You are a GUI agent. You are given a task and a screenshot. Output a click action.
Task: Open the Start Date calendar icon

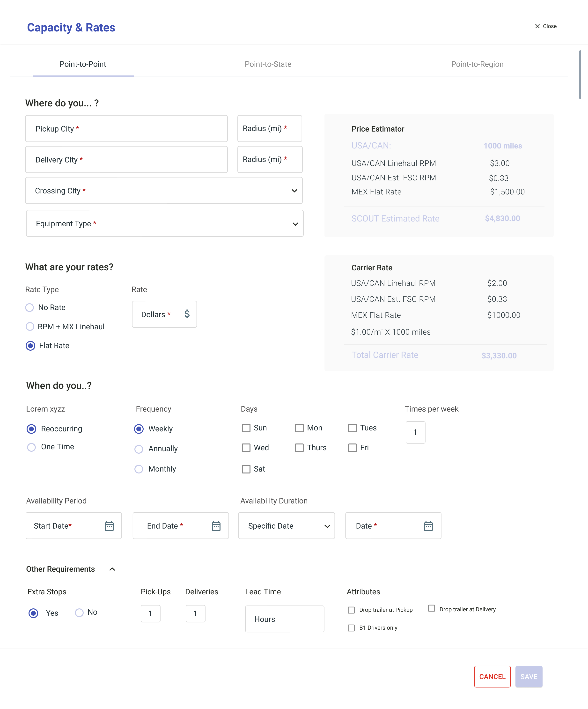click(x=109, y=526)
